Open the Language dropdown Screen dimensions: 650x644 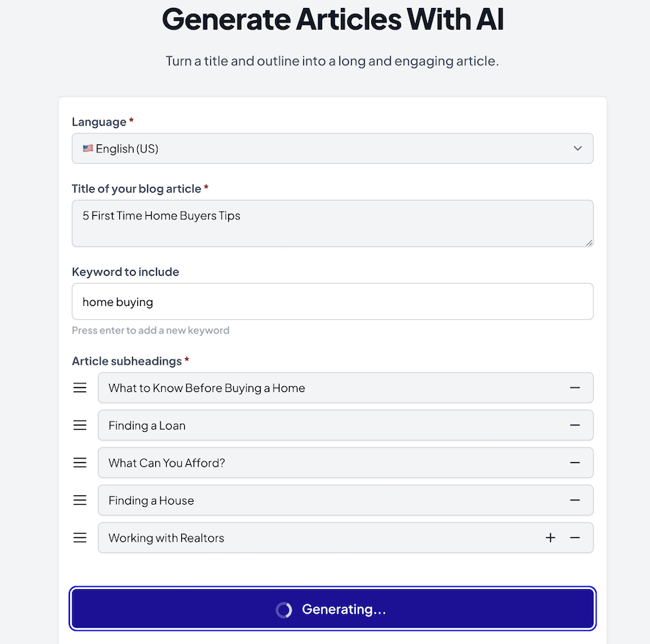tap(332, 148)
